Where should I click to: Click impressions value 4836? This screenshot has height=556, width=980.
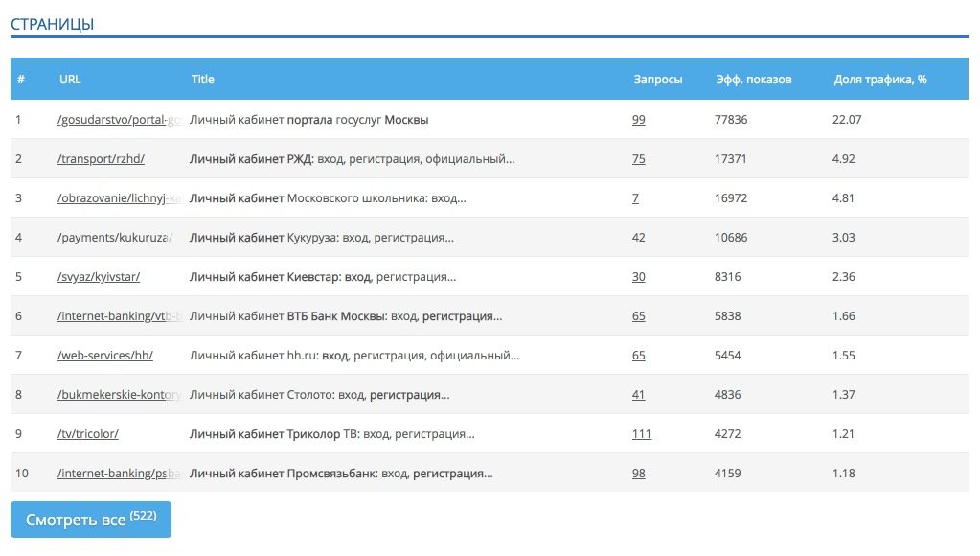(x=727, y=395)
